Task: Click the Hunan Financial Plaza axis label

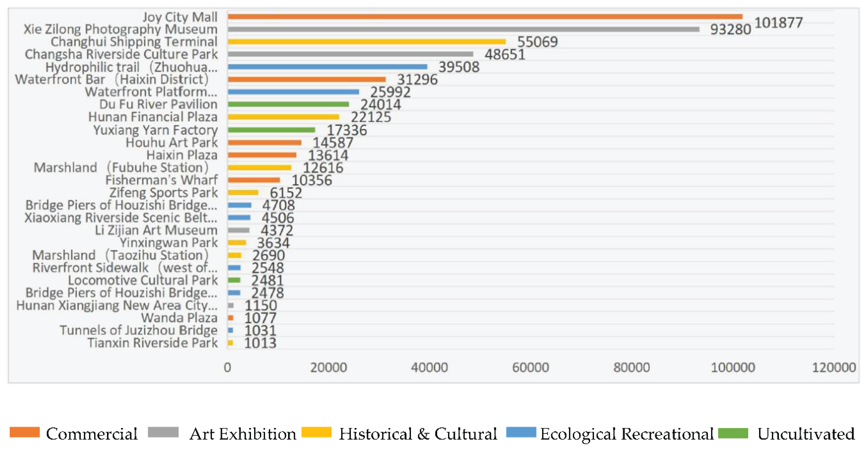Action: (x=153, y=117)
